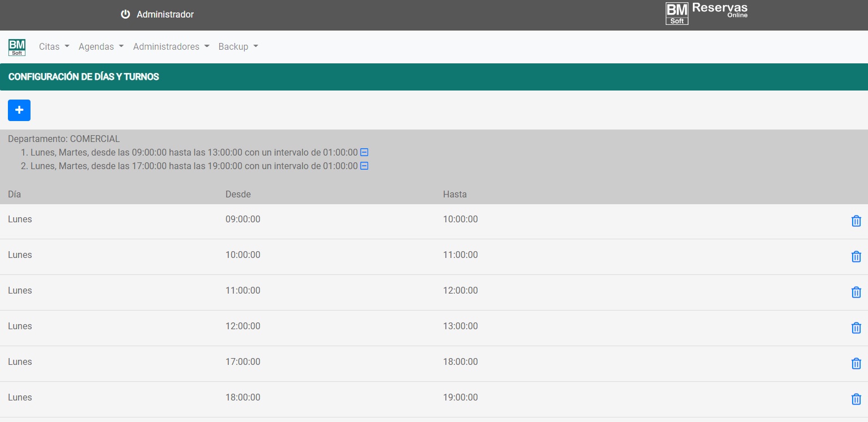The height and width of the screenshot is (422, 868).
Task: Click the BM Reservas Online header logo
Action: [706, 14]
